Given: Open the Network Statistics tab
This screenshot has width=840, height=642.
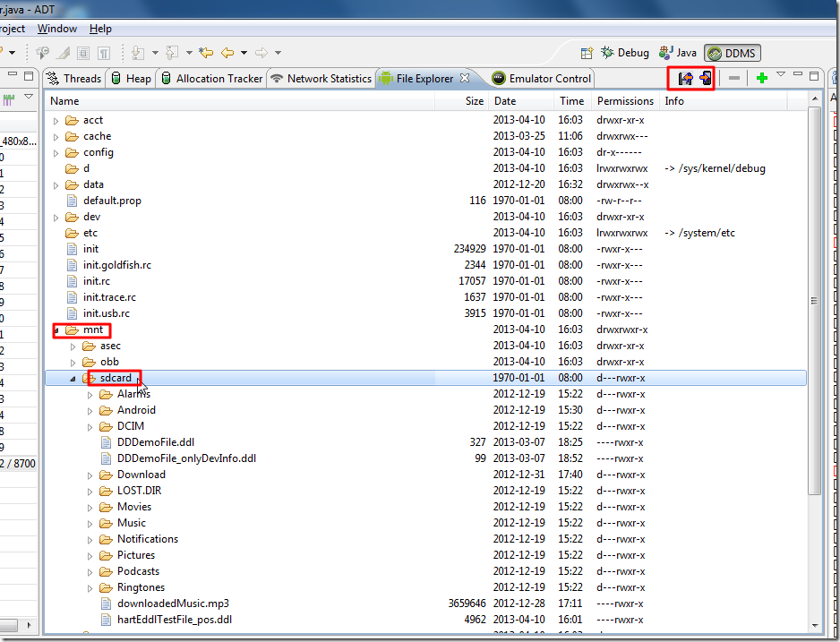Looking at the screenshot, I should 321,79.
